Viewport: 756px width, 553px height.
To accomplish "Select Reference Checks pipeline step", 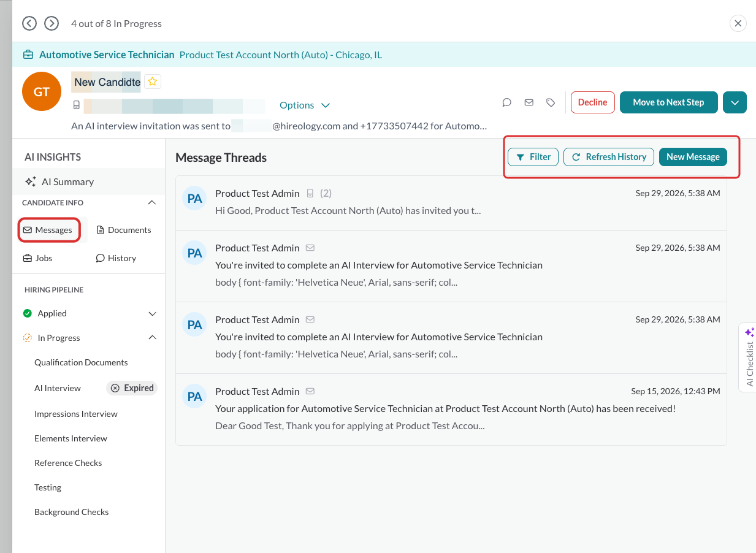I will pos(68,463).
